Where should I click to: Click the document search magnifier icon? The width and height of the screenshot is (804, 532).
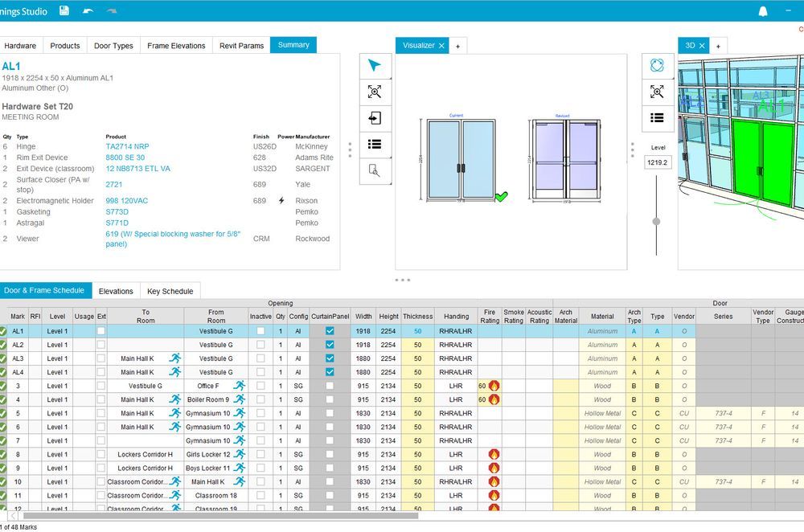[375, 170]
